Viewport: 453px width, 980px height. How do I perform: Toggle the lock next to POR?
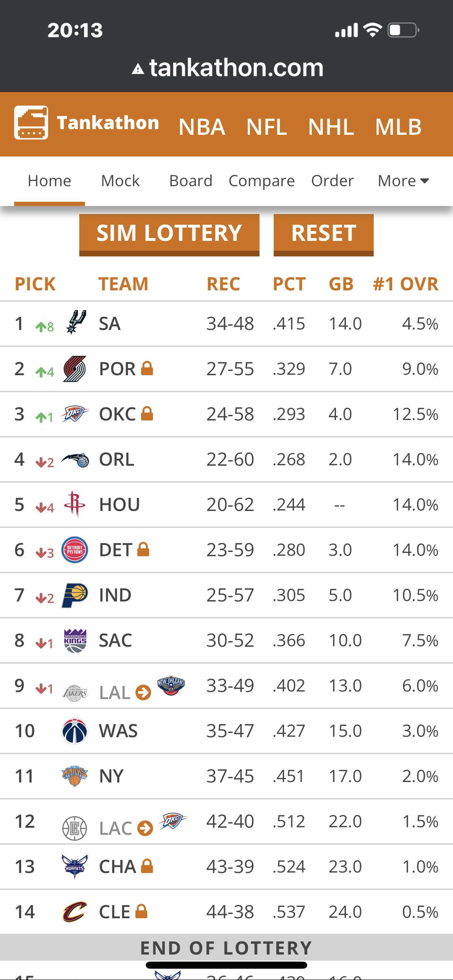click(x=147, y=368)
